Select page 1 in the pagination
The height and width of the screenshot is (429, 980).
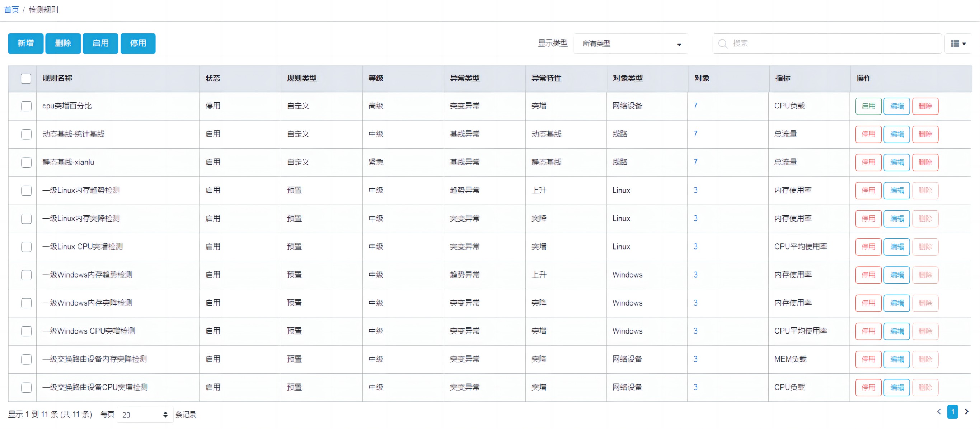(953, 412)
